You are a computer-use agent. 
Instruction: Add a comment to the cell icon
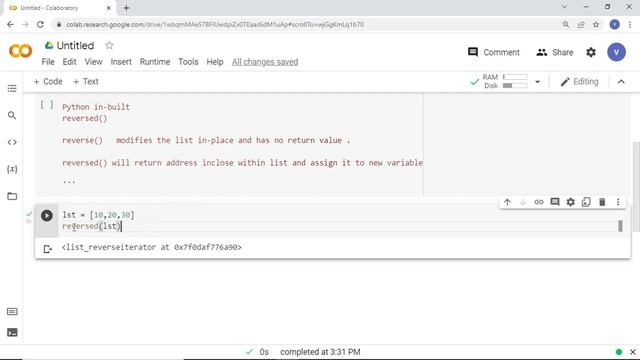tap(555, 202)
